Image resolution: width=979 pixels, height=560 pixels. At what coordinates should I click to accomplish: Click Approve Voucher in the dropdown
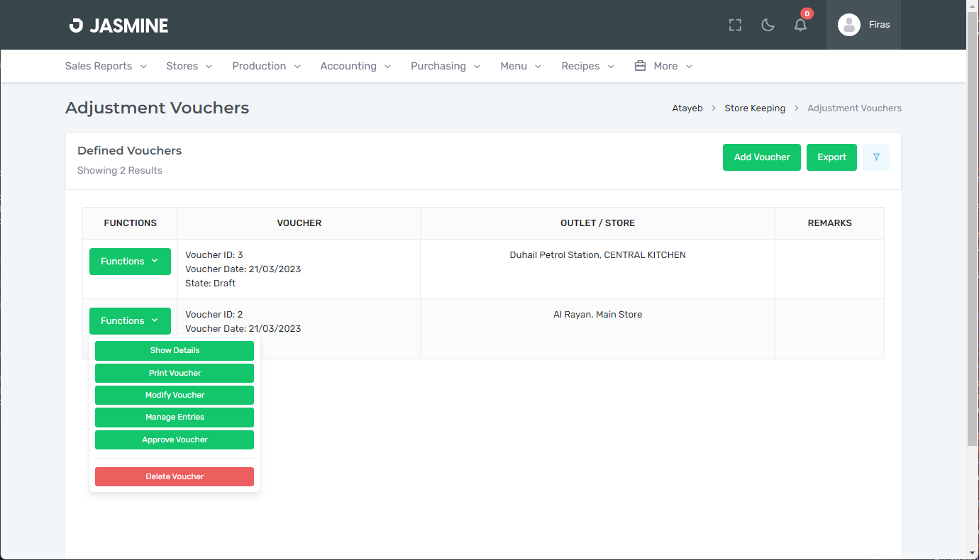click(x=175, y=440)
